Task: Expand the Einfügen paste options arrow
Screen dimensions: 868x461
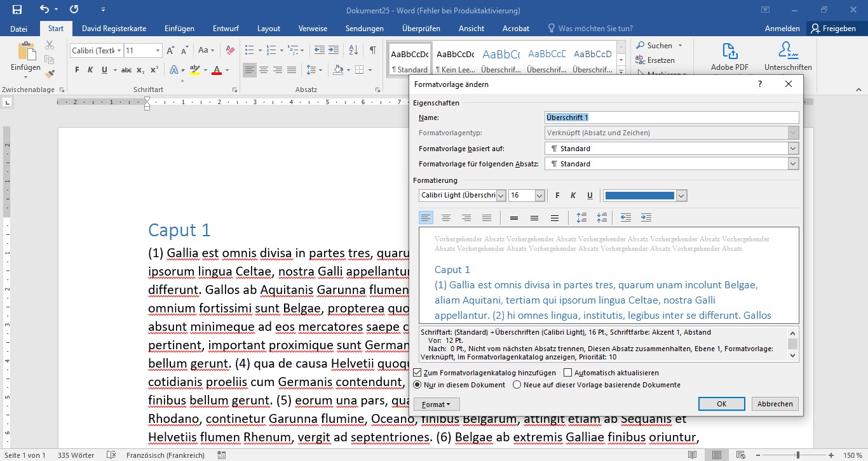Action: (x=26, y=76)
